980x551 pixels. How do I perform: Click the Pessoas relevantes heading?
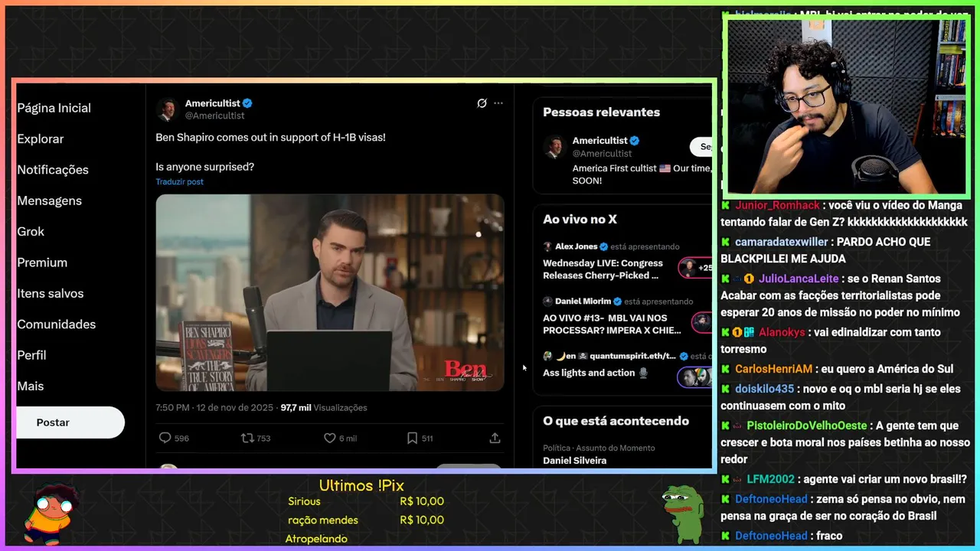click(x=601, y=112)
